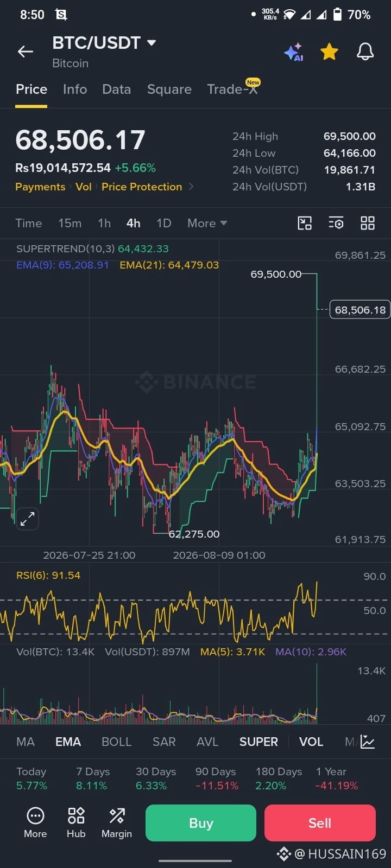This screenshot has width=391, height=868.
Task: Select the 4h chart interval
Action: point(134,223)
